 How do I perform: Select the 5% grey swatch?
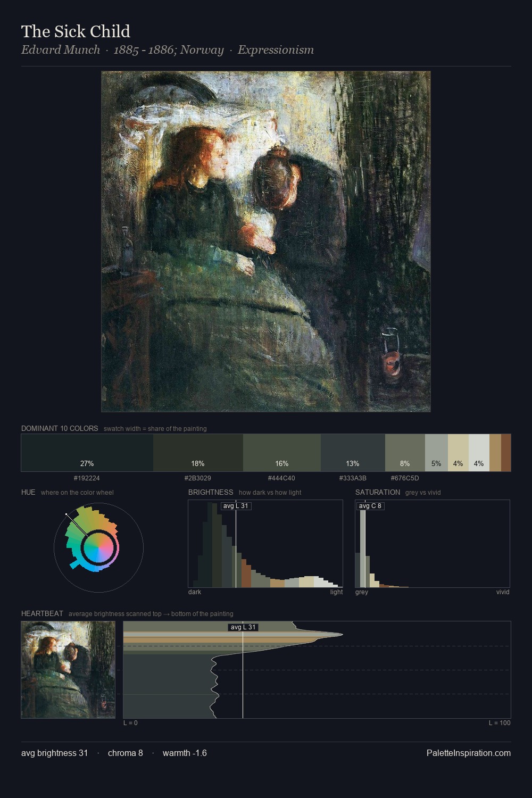tap(436, 453)
